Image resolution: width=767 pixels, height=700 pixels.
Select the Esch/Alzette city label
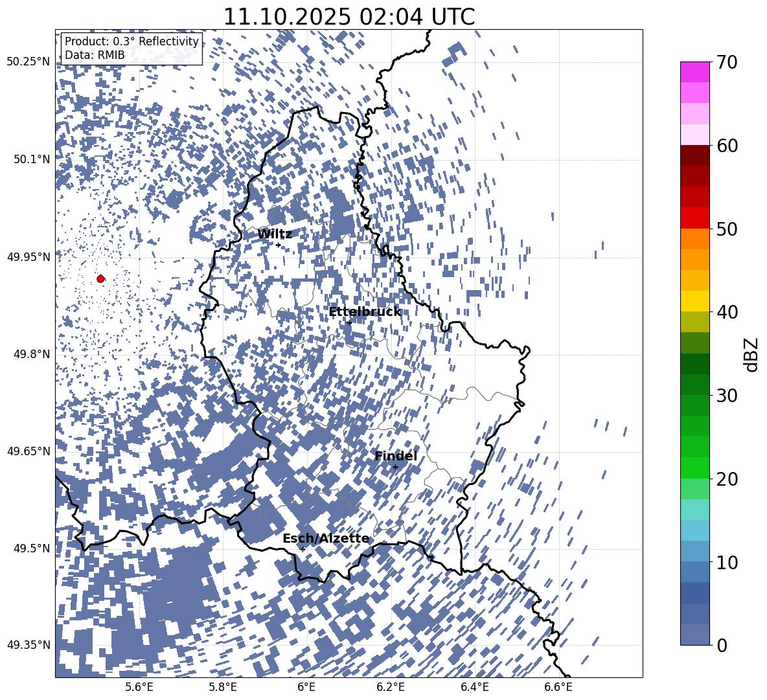pos(326,538)
